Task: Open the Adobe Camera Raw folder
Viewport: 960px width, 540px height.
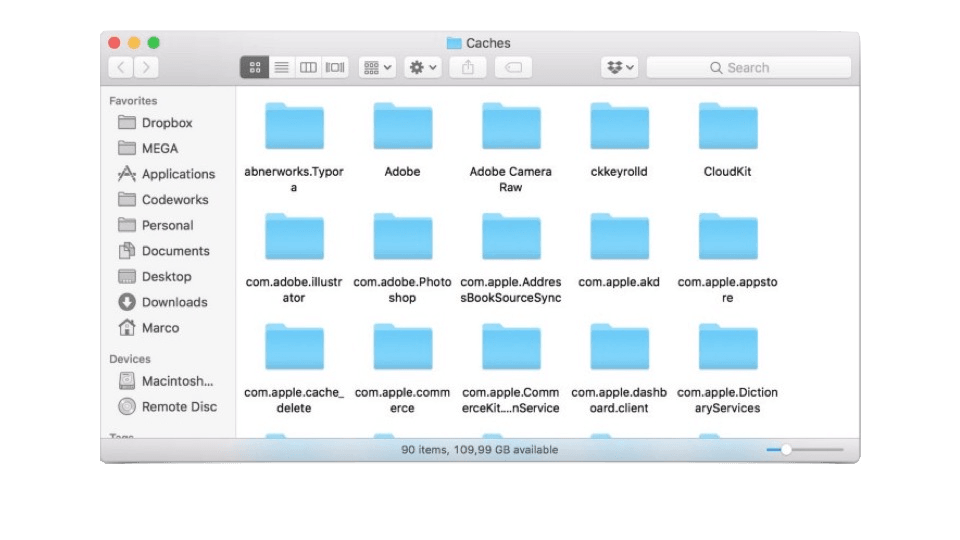Action: [510, 128]
